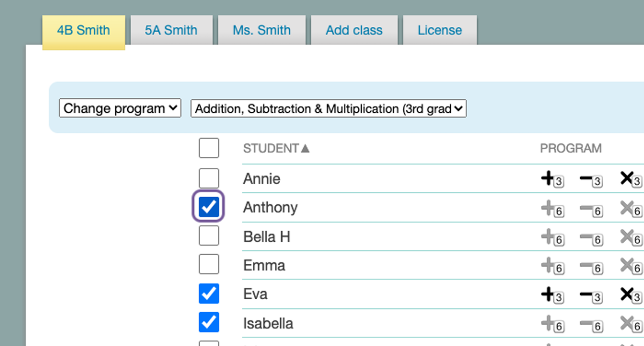Click Annie's addition program icon
The image size is (644, 346).
click(x=551, y=179)
